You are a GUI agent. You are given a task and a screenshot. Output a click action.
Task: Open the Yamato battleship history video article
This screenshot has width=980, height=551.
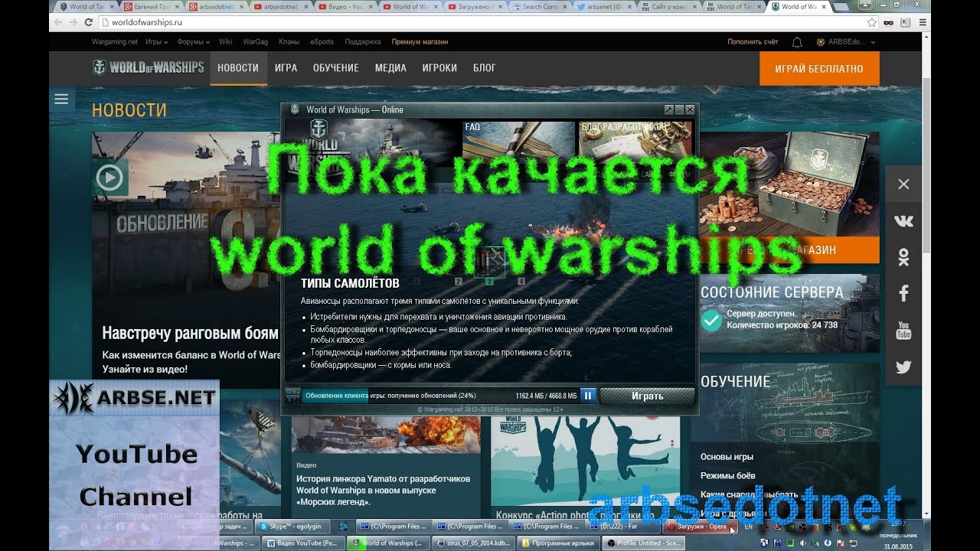384,490
